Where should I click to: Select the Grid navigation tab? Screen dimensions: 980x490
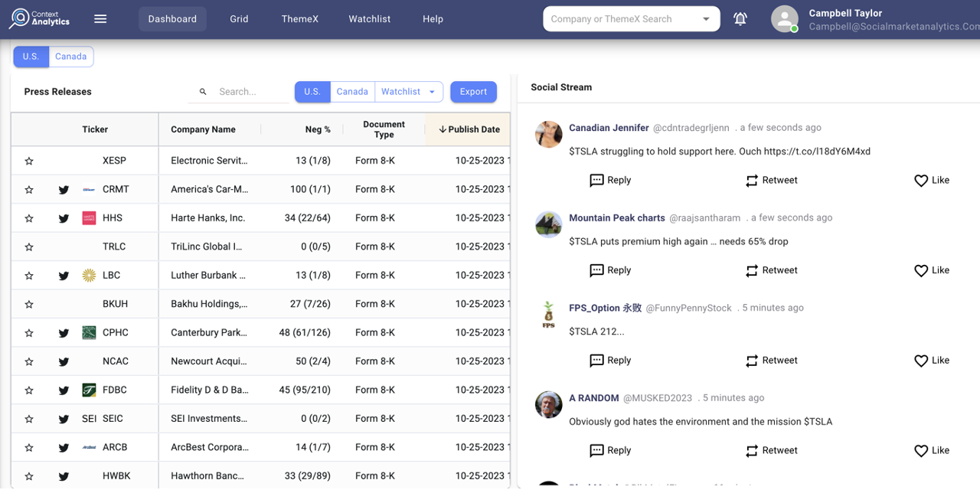coord(239,19)
